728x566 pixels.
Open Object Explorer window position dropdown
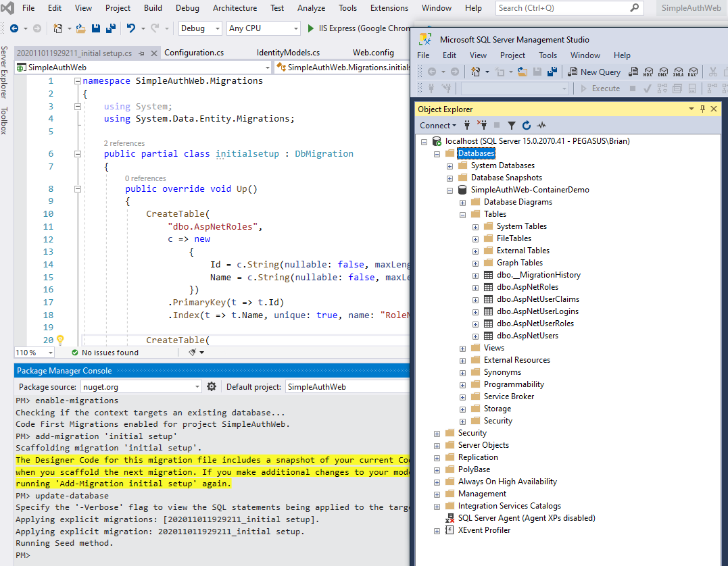[x=691, y=109]
